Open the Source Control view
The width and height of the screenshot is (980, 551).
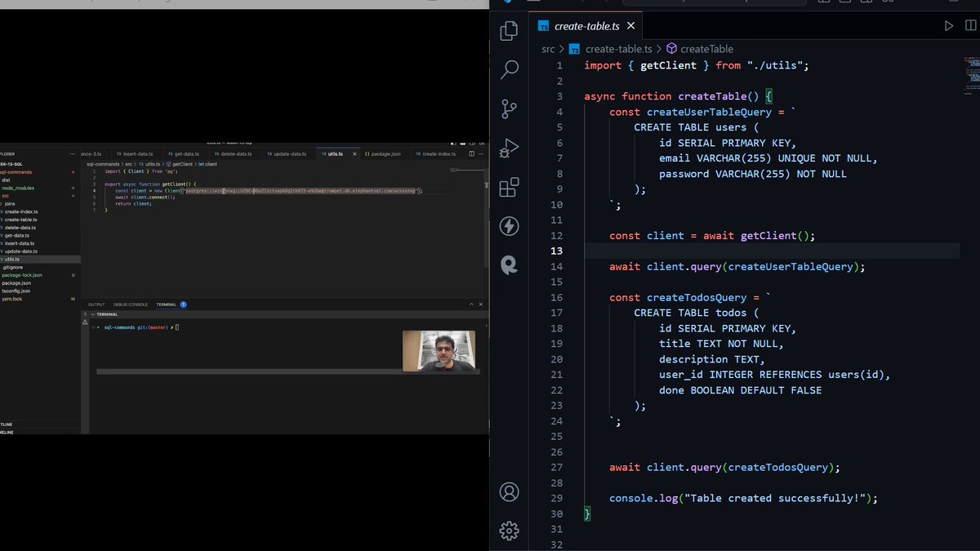click(510, 108)
